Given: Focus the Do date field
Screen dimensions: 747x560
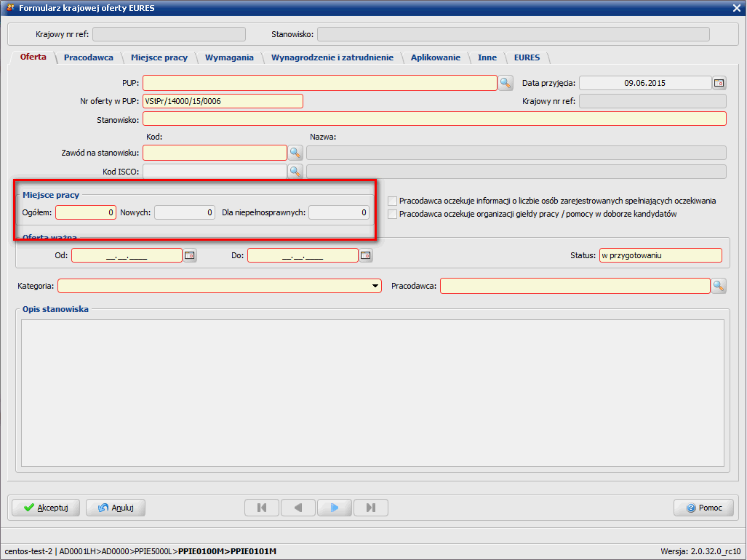Looking at the screenshot, I should click(303, 256).
